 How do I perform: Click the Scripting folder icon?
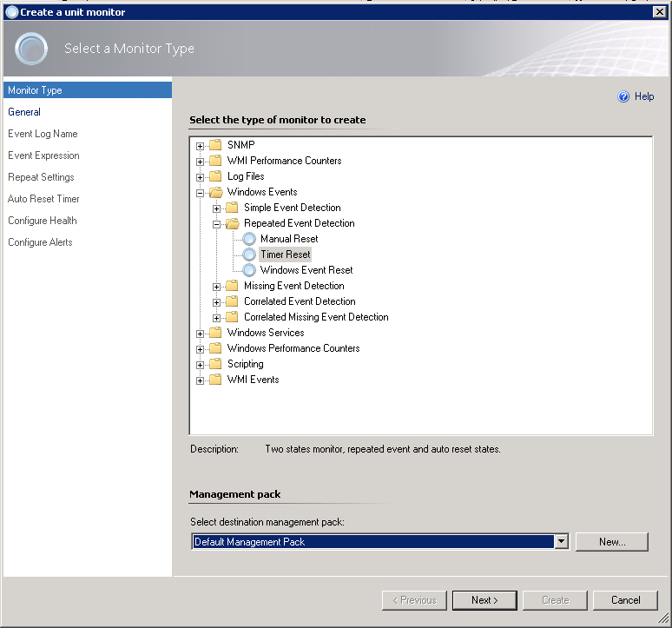click(215, 364)
